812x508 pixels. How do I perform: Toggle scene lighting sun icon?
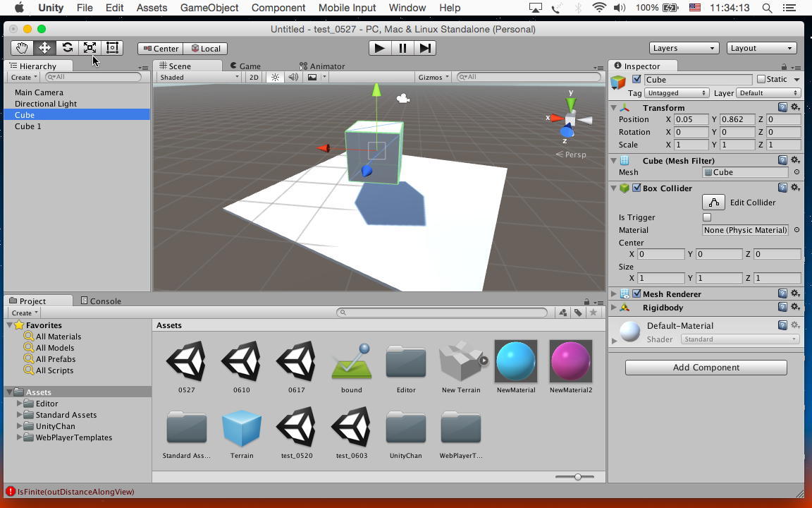[276, 77]
